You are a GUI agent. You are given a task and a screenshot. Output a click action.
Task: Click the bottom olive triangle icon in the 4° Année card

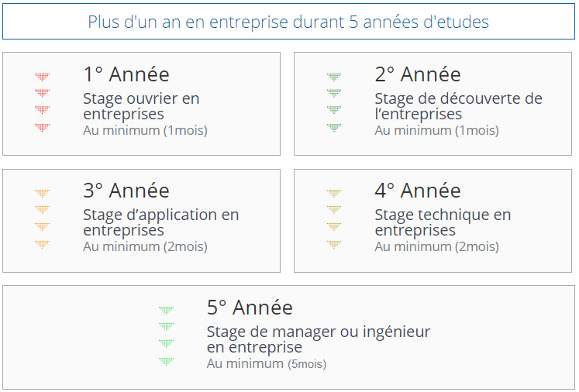tap(334, 244)
